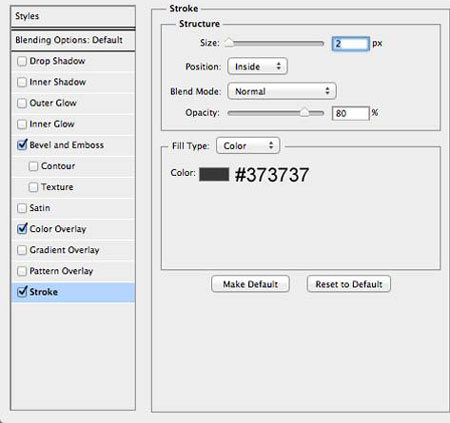Open the Blend Mode dropdown set to Normal
Screen dimensions: 450x423
coord(282,91)
